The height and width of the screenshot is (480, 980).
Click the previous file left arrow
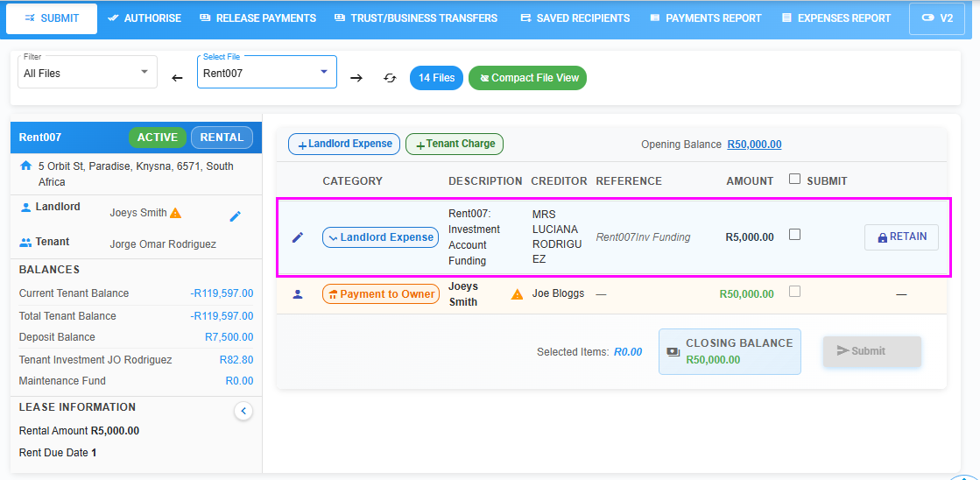pos(177,78)
